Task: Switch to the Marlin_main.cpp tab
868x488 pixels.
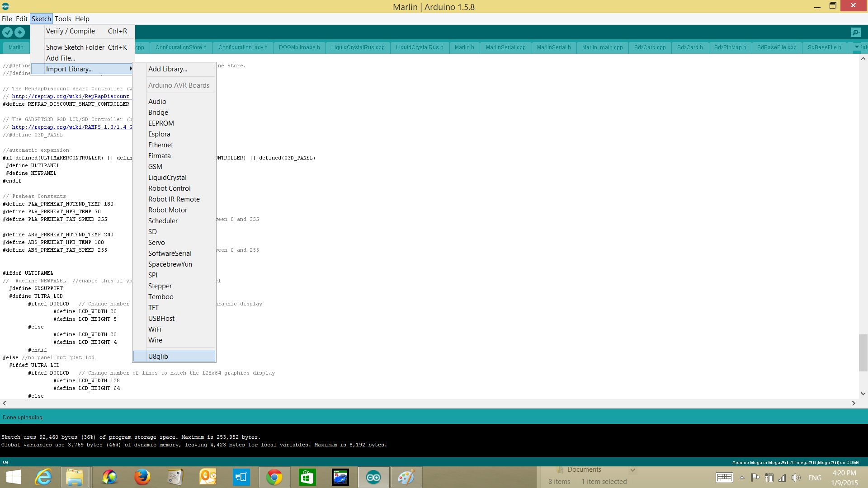Action: click(x=602, y=47)
